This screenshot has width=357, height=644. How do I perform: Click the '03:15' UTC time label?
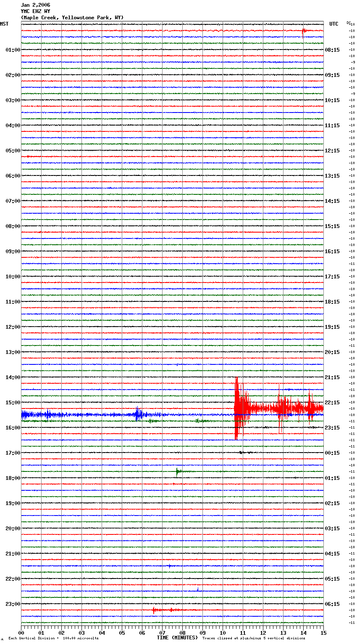(332, 529)
